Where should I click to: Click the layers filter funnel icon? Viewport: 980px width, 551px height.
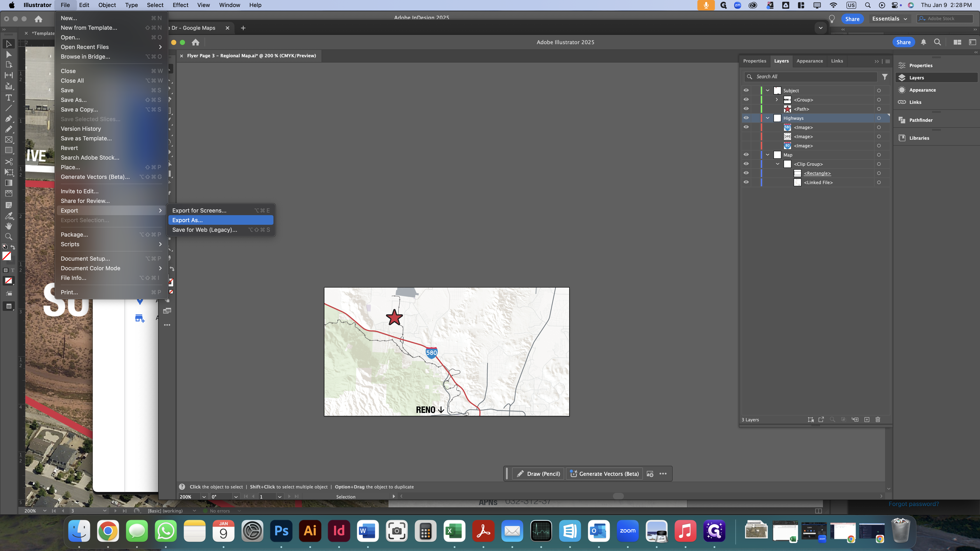click(885, 77)
